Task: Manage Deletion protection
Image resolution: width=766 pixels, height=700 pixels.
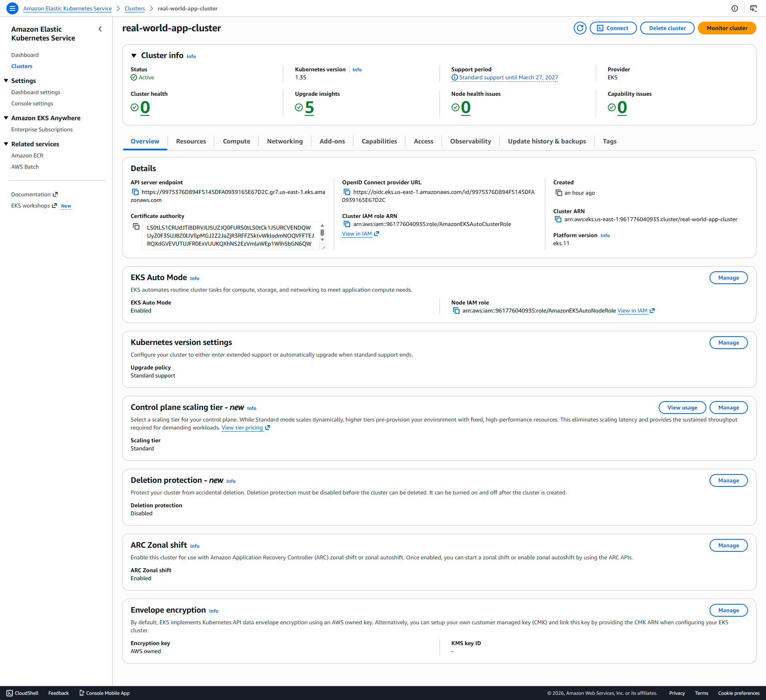Action: click(728, 480)
